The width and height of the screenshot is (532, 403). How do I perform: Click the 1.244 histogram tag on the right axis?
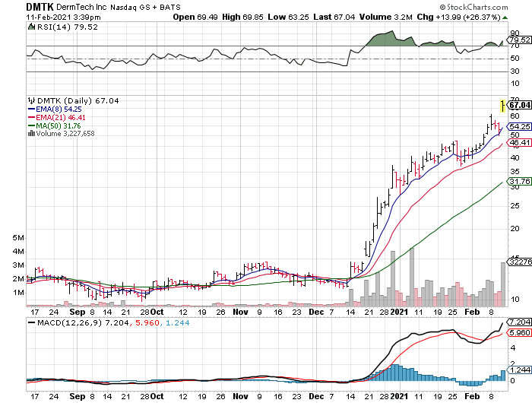point(520,370)
